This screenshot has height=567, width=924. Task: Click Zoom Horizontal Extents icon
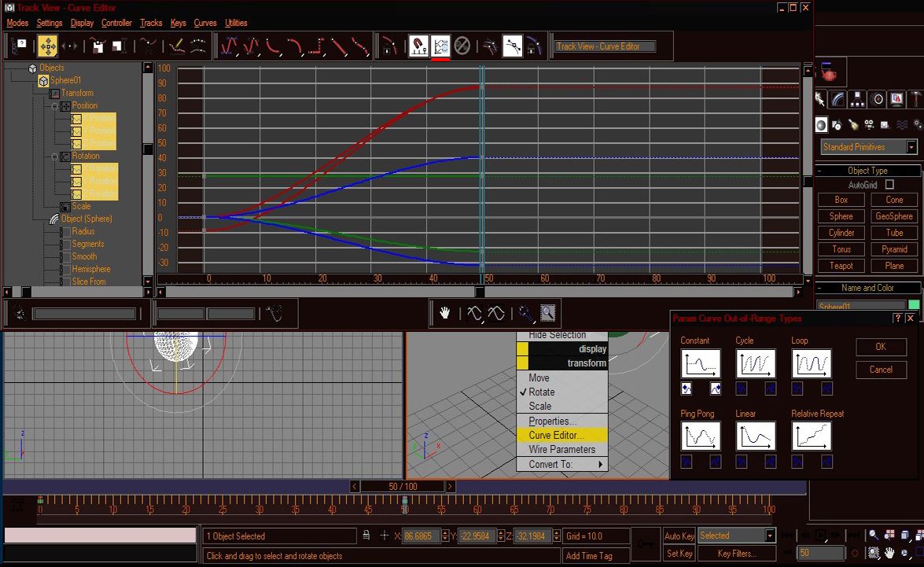[474, 313]
